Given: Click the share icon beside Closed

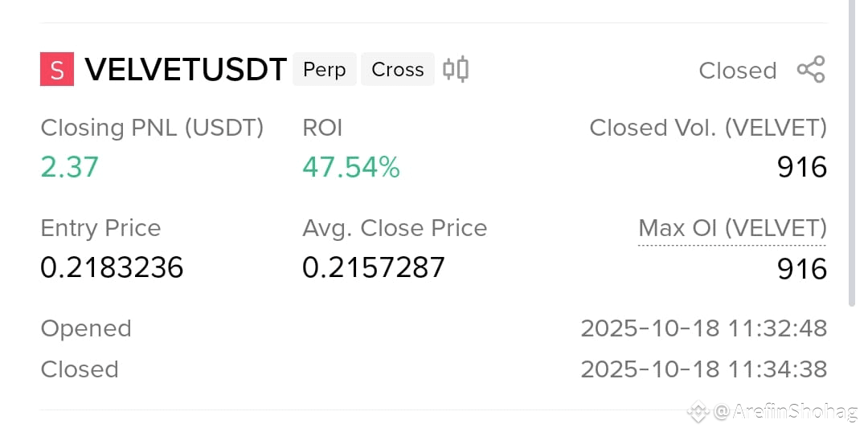Looking at the screenshot, I should coord(811,70).
